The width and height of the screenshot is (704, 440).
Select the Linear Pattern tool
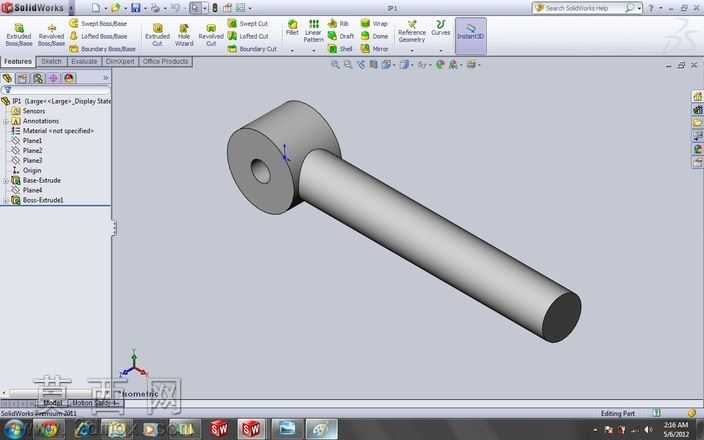point(313,31)
